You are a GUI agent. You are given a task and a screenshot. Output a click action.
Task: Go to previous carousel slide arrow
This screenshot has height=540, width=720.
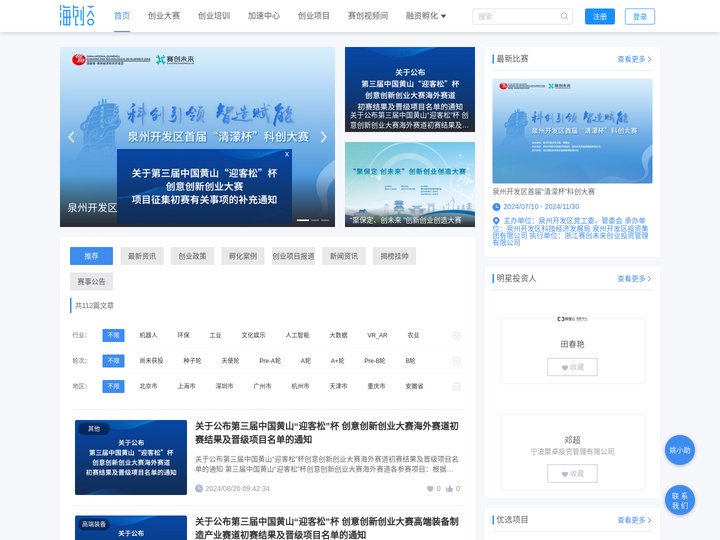72,137
